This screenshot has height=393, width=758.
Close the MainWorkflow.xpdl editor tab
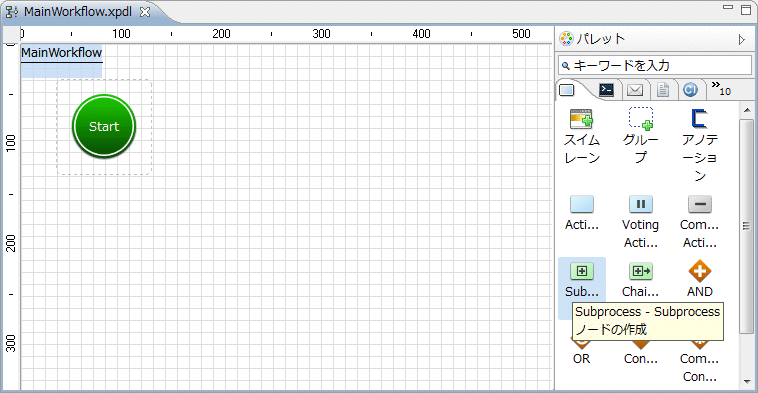[145, 12]
